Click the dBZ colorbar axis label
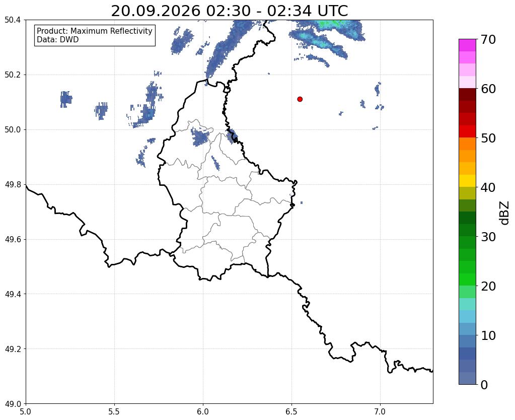 click(504, 213)
